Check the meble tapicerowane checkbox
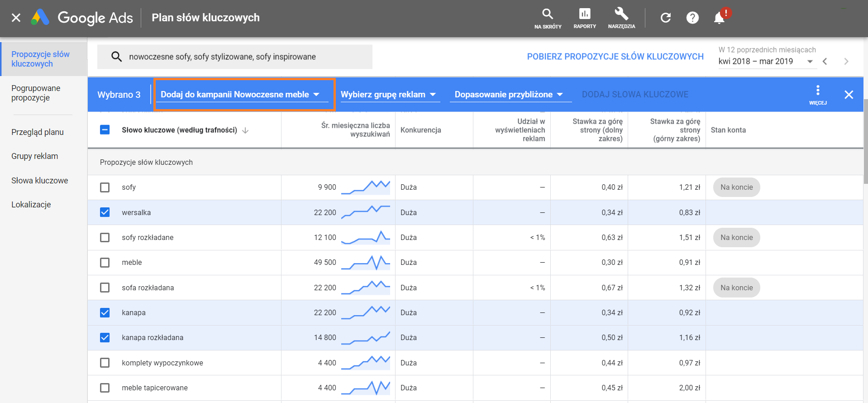This screenshot has width=868, height=403. (x=105, y=388)
